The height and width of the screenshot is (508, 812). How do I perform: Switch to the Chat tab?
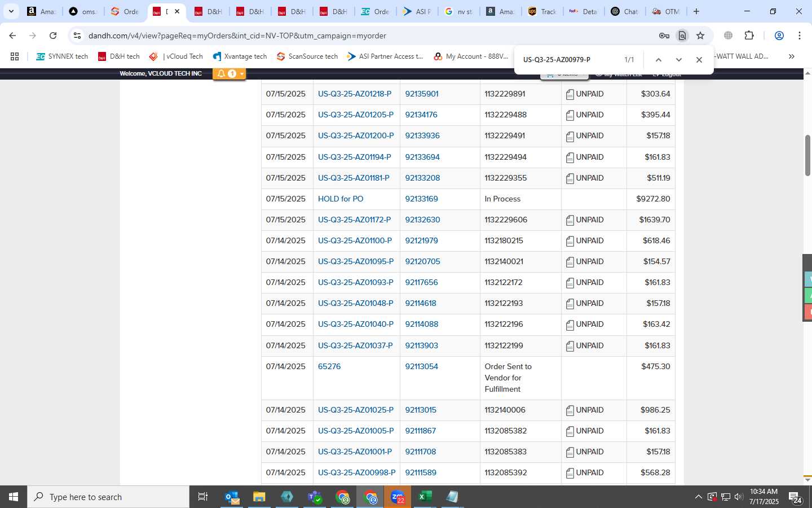pyautogui.click(x=625, y=11)
